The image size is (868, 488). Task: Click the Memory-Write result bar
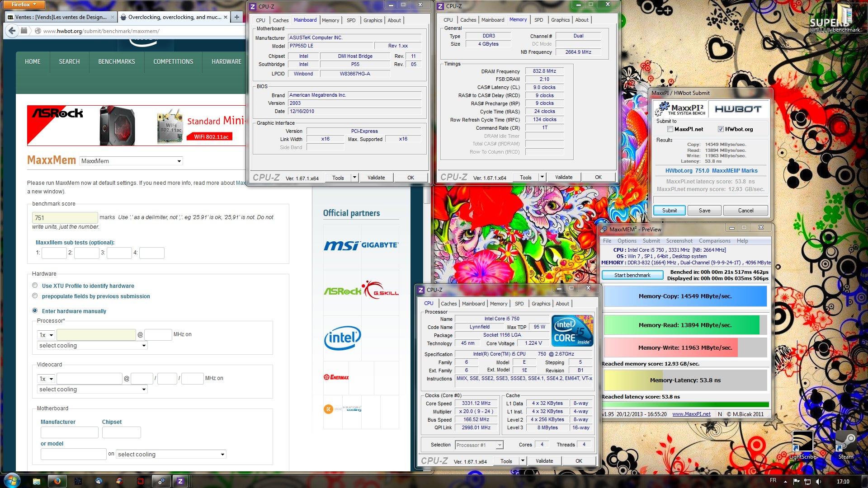685,348
